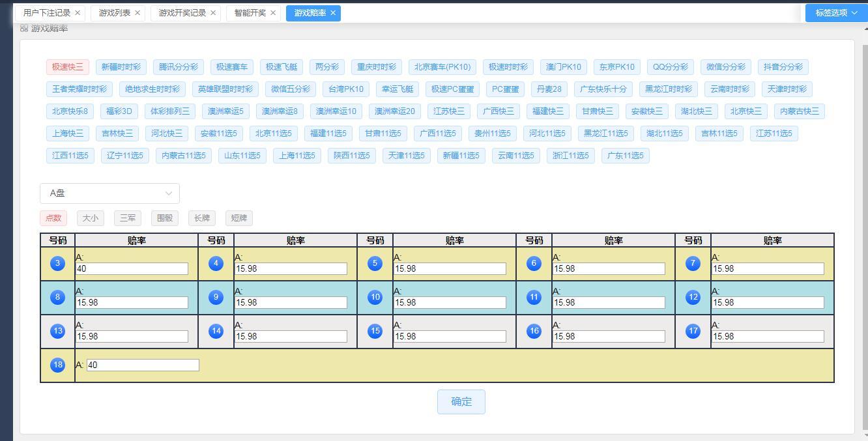Expand the A盘 selection dropdown
Screen dimensions: 868x441
pos(109,193)
